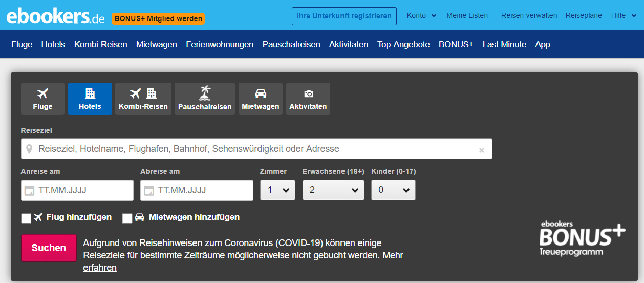Open the Zimmer dropdown
The height and width of the screenshot is (283, 644).
coord(277,190)
